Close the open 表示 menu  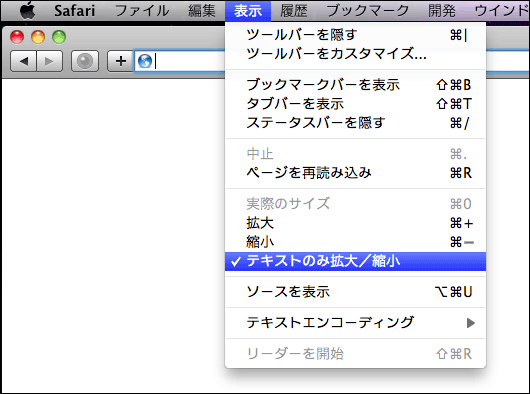tap(248, 10)
